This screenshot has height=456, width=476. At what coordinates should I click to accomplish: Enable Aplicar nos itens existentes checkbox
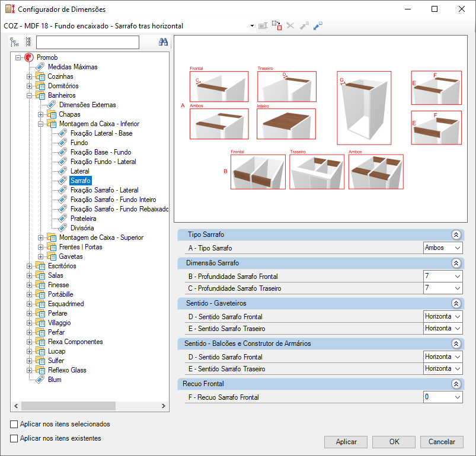(x=14, y=438)
